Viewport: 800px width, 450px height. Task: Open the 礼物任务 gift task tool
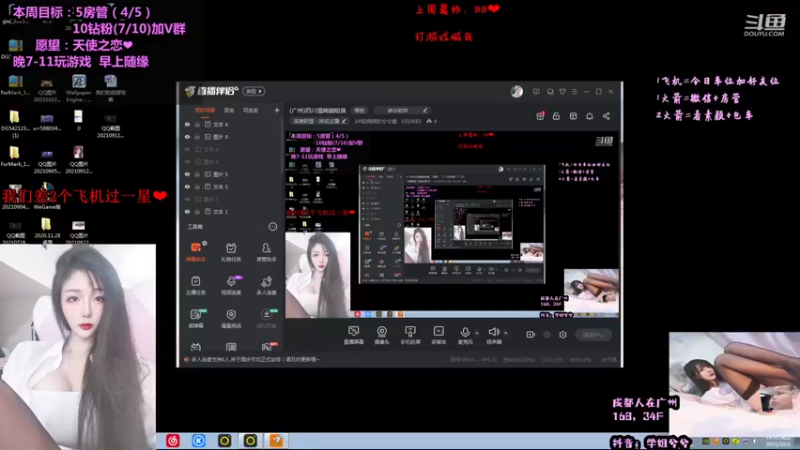[x=231, y=252]
